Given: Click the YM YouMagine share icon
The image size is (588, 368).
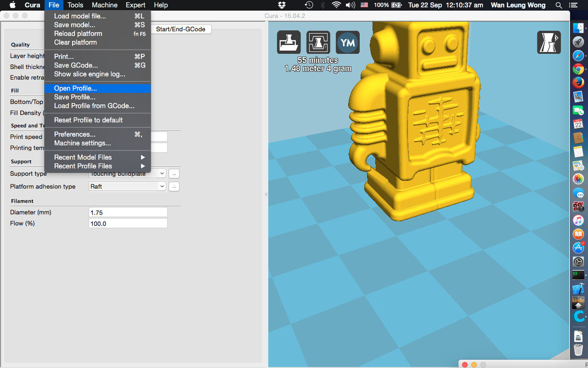Looking at the screenshot, I should 348,42.
